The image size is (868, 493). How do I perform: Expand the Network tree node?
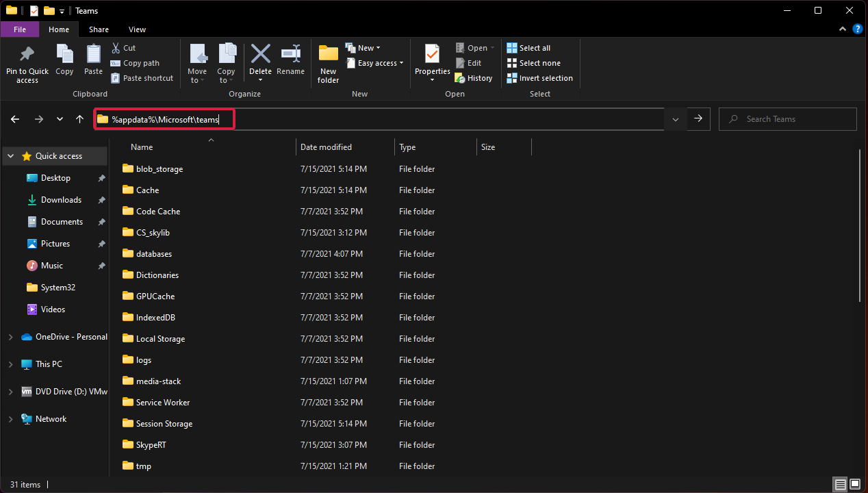pos(10,419)
